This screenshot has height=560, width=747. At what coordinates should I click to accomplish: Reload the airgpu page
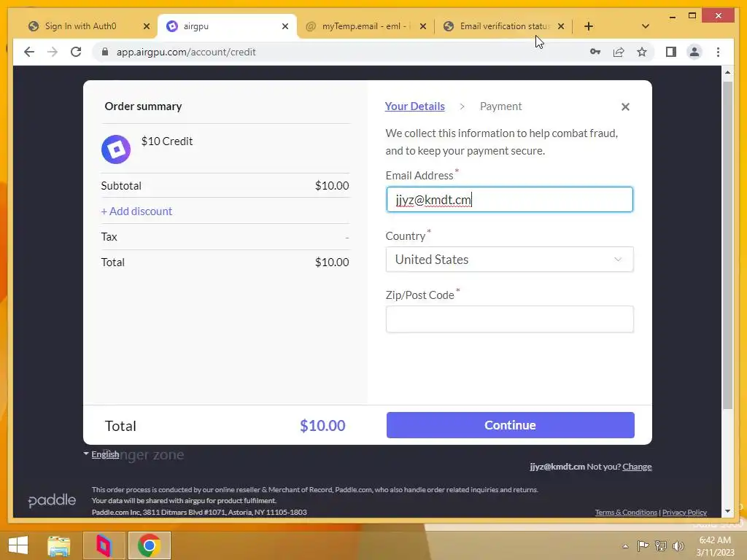point(76,52)
